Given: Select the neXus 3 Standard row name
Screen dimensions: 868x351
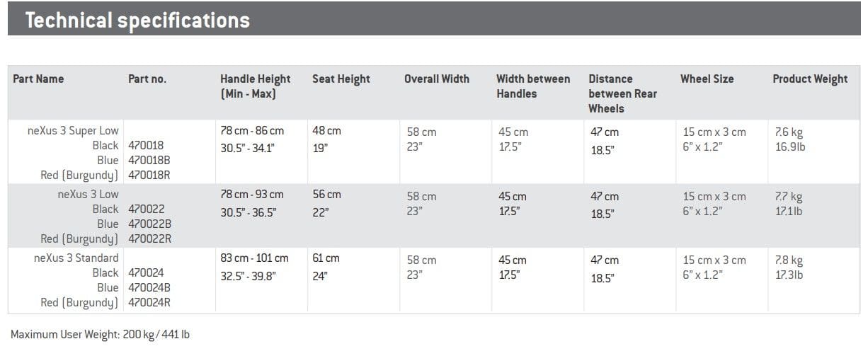Looking at the screenshot, I should (x=76, y=258).
